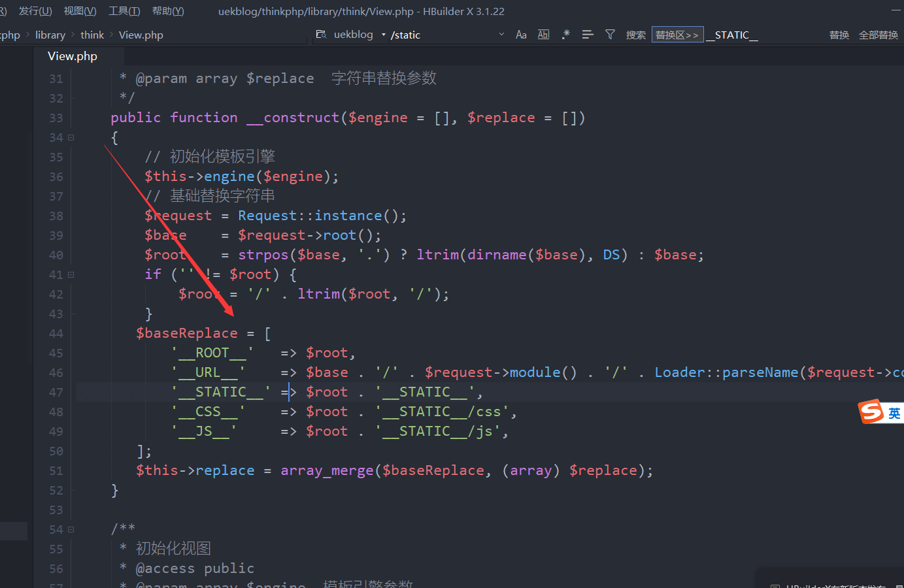Open the 发行(U) menu
The image size is (904, 588).
pos(35,11)
